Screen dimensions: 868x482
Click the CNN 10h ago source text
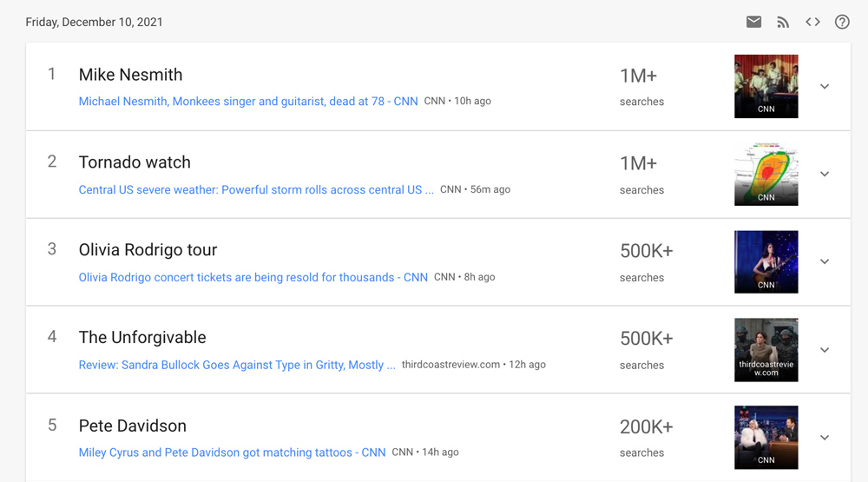tap(457, 101)
